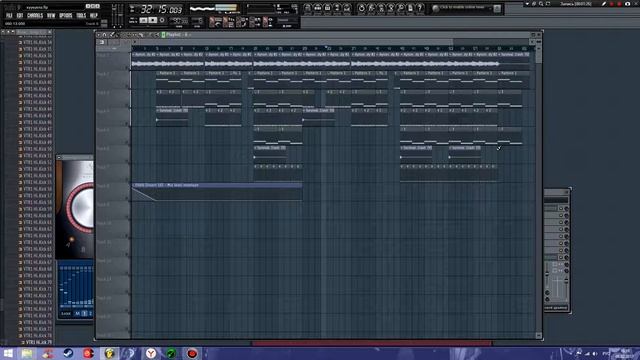This screenshot has width=640, height=360.
Task: Click the recorder overlay pencil icon
Action: pos(604,4)
